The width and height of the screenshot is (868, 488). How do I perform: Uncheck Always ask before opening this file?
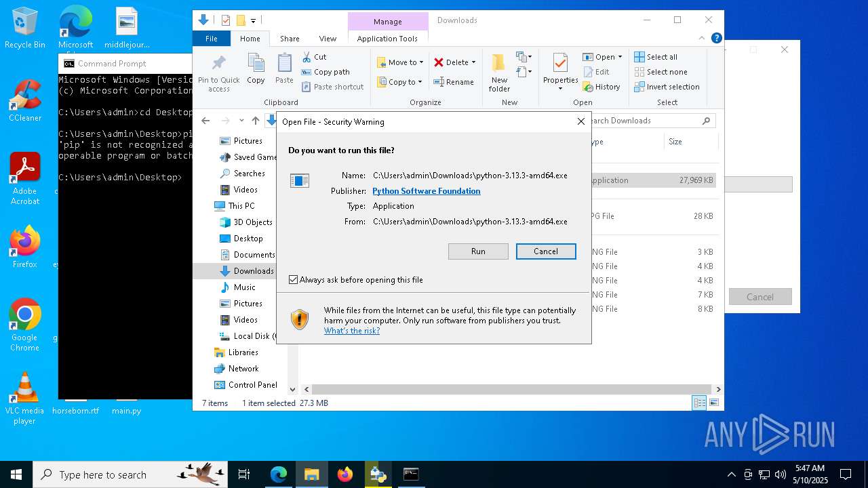coord(294,280)
